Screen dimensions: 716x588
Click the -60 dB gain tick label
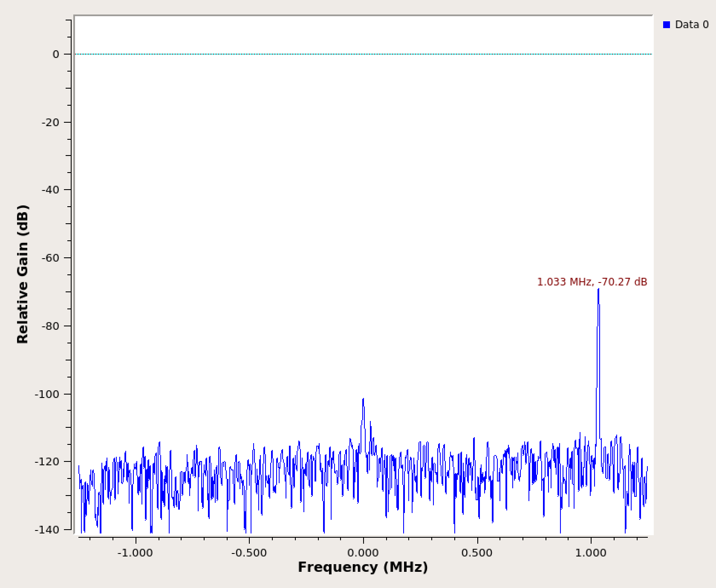point(50,258)
